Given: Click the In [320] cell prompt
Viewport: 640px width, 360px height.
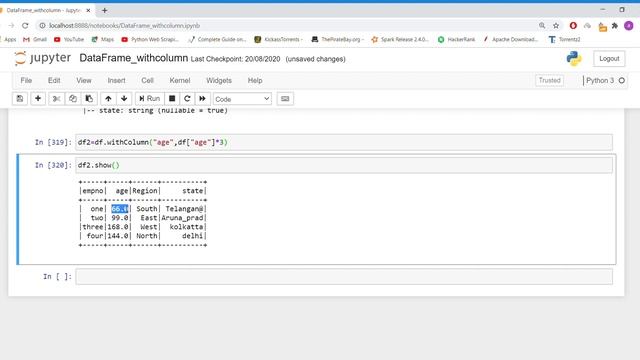Looking at the screenshot, I should coord(53,165).
